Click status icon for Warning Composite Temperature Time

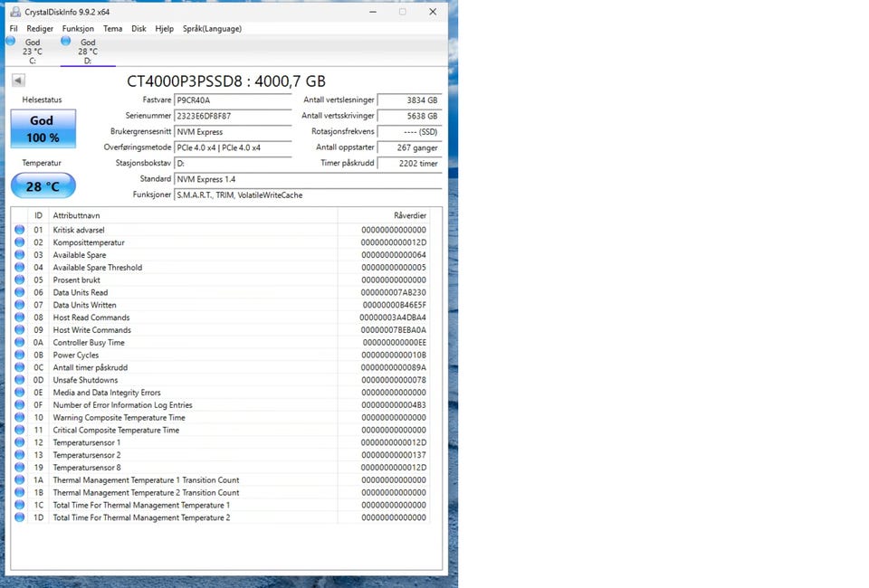coord(19,417)
